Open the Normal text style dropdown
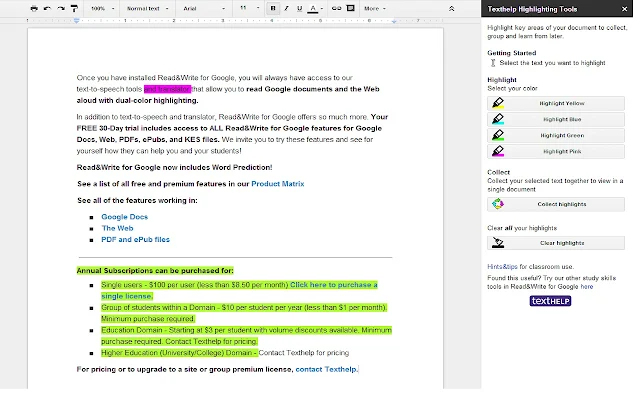 click(x=147, y=9)
